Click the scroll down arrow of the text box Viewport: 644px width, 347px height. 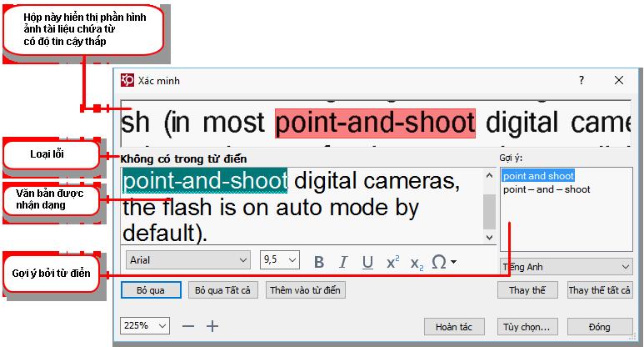tap(489, 237)
